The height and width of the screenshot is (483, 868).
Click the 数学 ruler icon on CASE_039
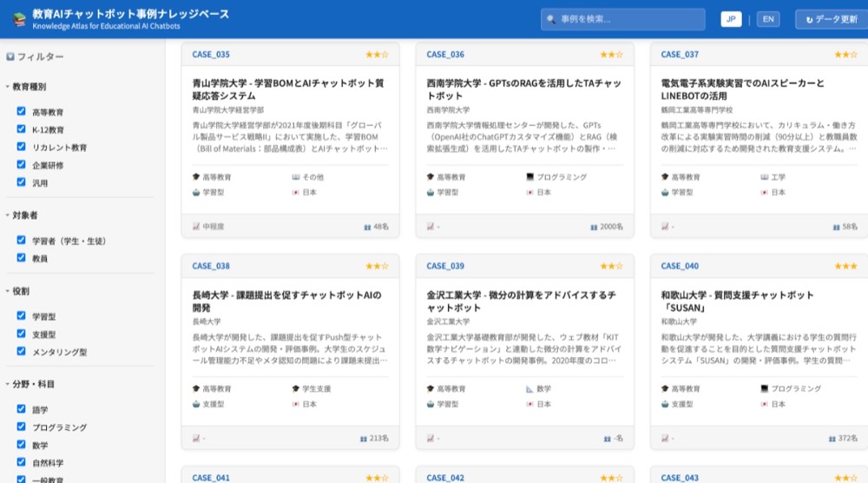[529, 389]
